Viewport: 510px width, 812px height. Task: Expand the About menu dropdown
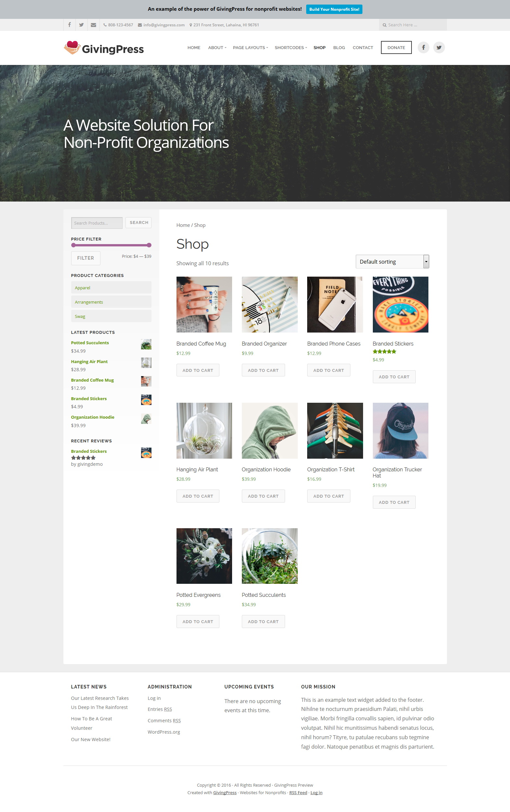[217, 47]
